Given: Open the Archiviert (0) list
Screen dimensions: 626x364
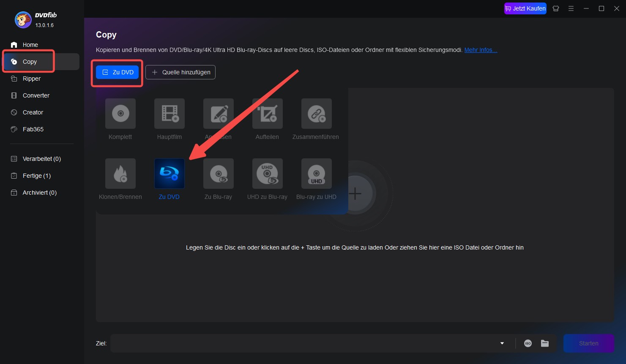Looking at the screenshot, I should (x=39, y=193).
